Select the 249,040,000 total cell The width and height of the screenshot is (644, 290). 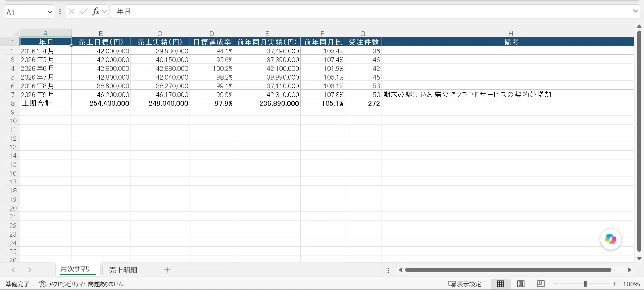[160, 103]
